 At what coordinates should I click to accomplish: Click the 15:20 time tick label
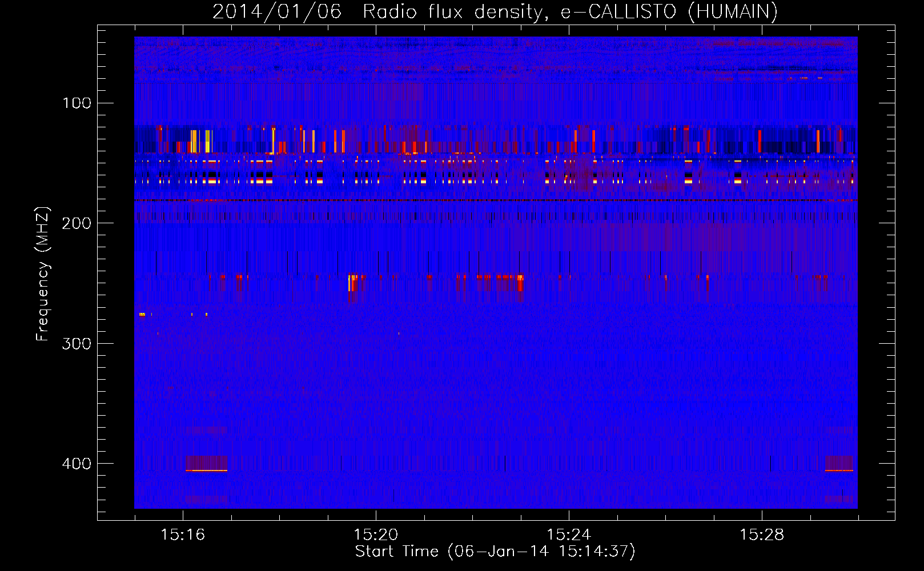coord(376,534)
